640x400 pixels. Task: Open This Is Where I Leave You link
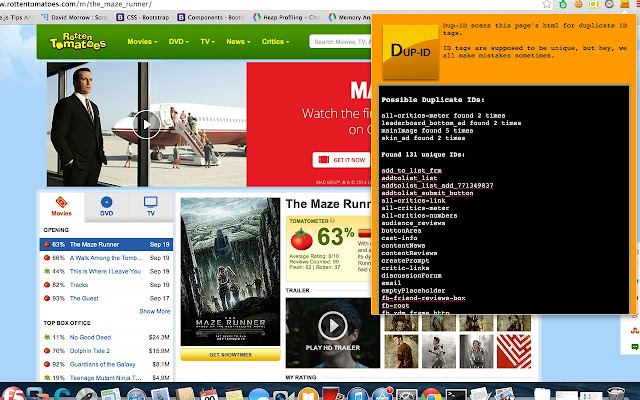(105, 271)
